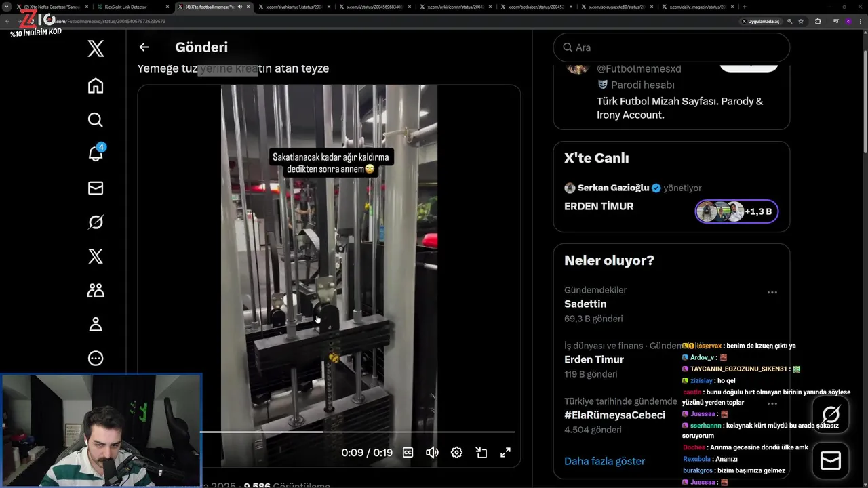
Task: Click the 119 B gönderi count text
Action: [x=591, y=374]
